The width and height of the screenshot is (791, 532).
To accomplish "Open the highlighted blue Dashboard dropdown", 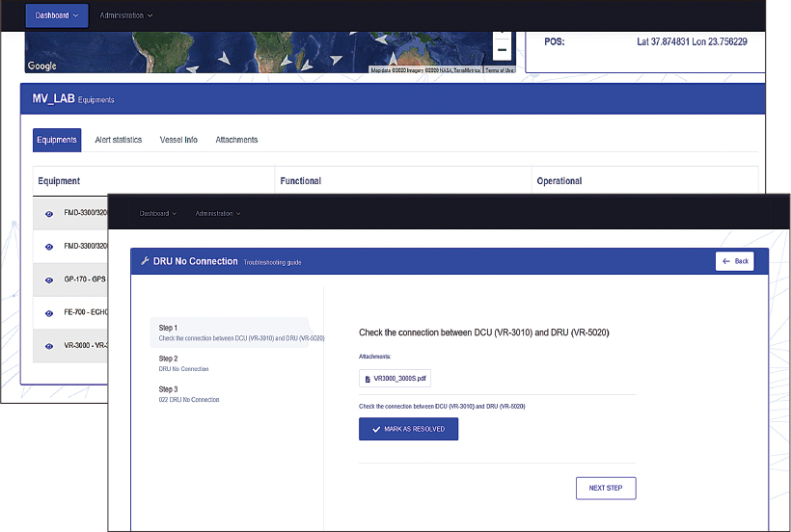I will click(x=57, y=15).
